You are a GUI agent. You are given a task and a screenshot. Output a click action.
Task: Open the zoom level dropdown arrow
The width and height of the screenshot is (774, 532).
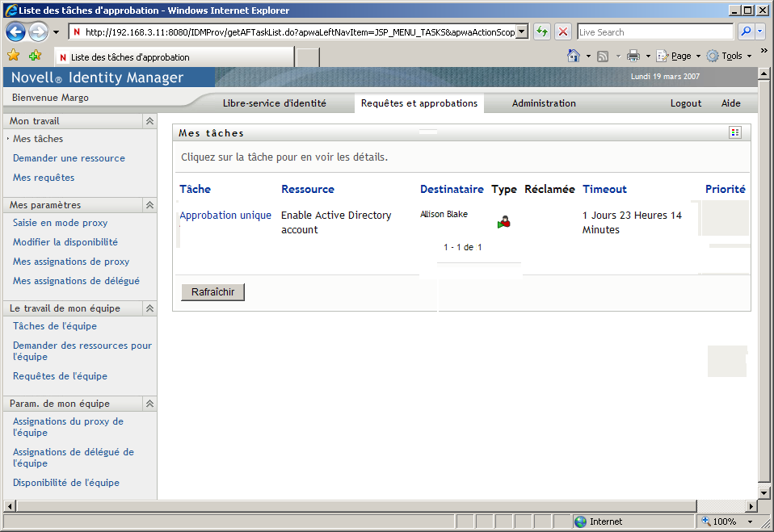(750, 522)
